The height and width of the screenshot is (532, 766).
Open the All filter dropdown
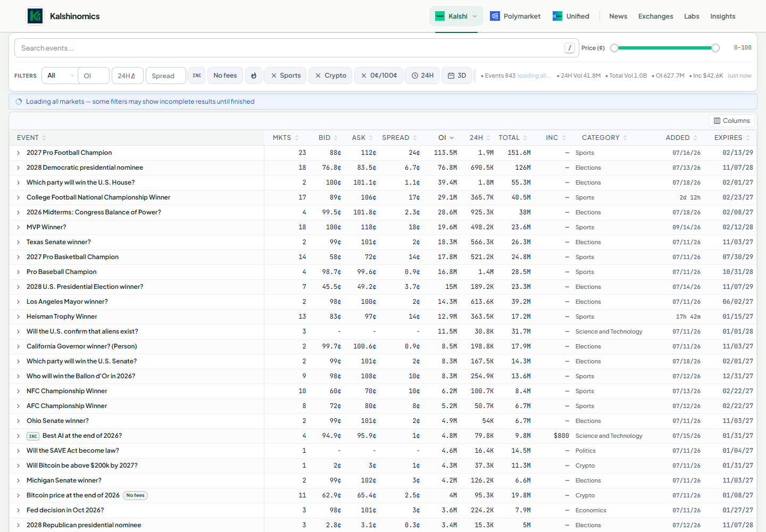61,76
